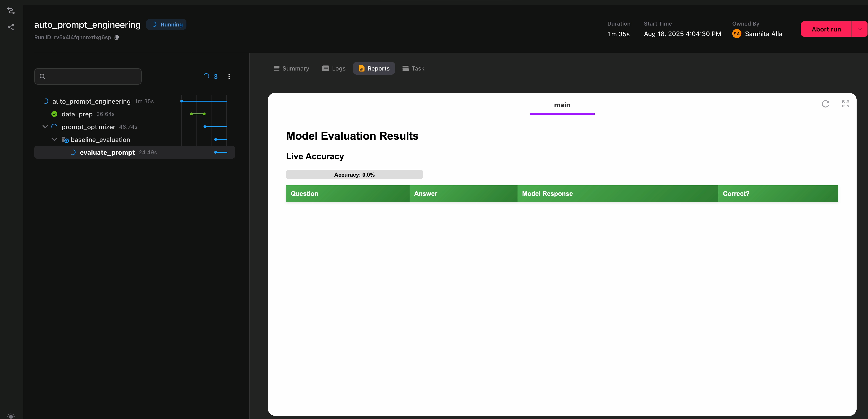Open the three-dot overflow menu above the tree
The height and width of the screenshot is (419, 868).
(229, 76)
